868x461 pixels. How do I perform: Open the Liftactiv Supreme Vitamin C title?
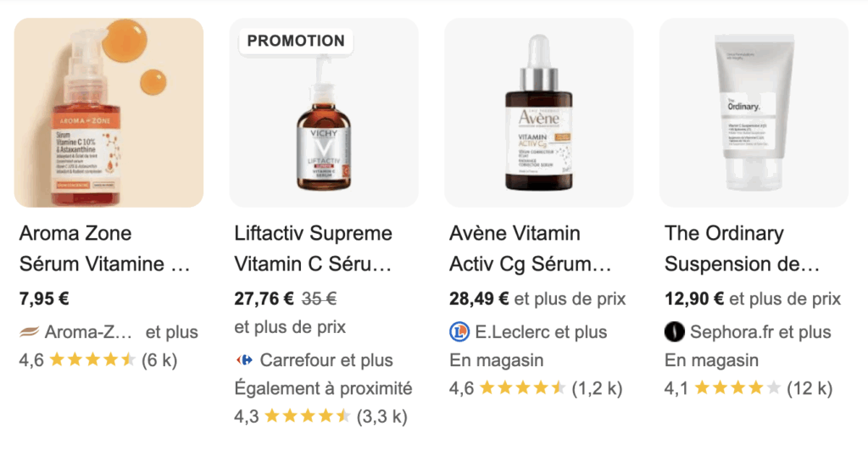coord(313,248)
